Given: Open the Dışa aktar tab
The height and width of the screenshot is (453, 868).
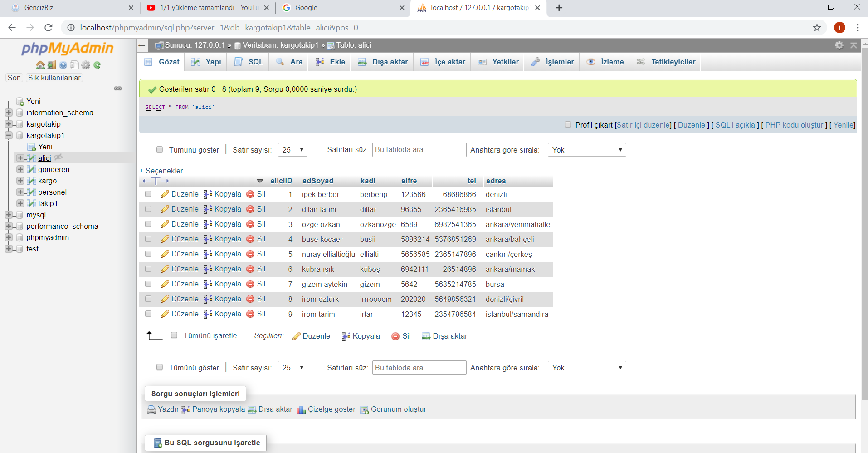Looking at the screenshot, I should point(383,62).
